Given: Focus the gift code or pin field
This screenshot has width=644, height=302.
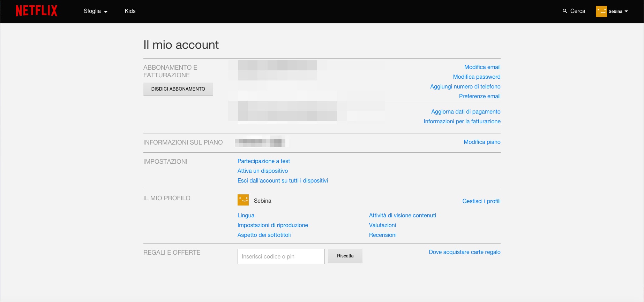Looking at the screenshot, I should coord(281,256).
